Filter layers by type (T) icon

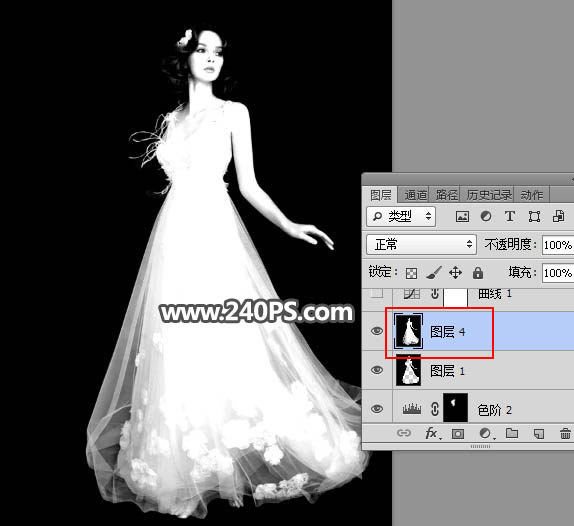click(x=510, y=216)
